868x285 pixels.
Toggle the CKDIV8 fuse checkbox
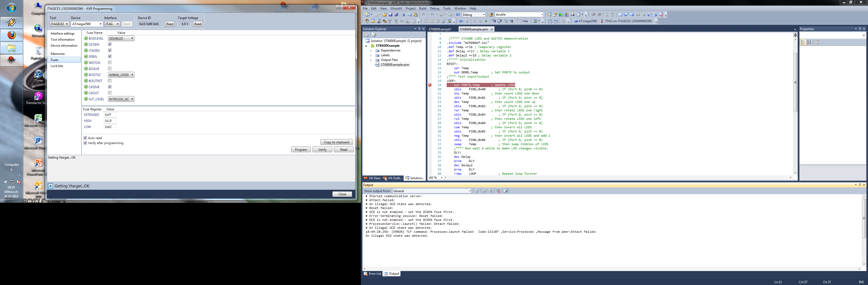[x=110, y=87]
